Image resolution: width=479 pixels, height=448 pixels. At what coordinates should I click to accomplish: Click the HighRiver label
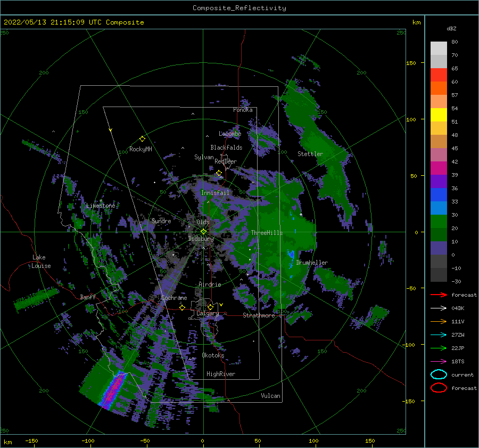(x=221, y=374)
